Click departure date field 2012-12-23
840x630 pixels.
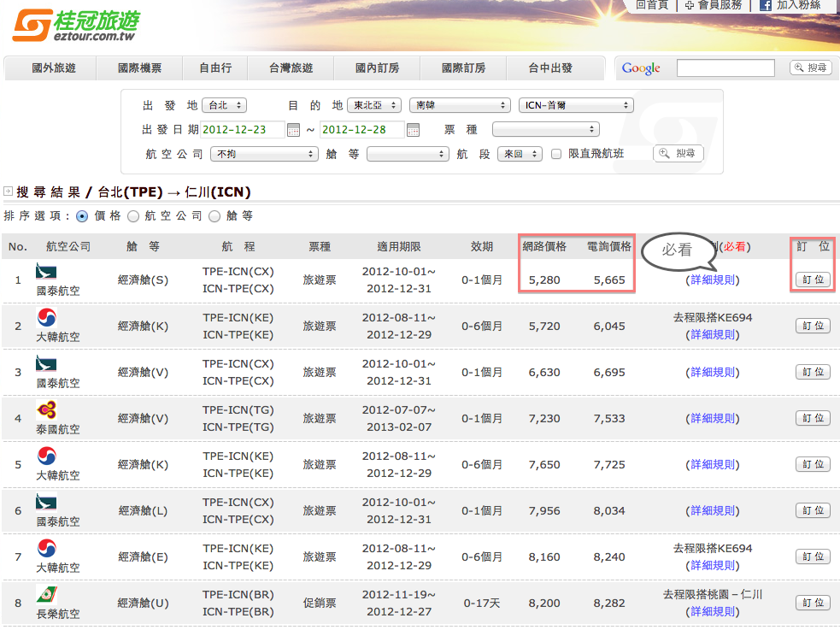pyautogui.click(x=242, y=130)
